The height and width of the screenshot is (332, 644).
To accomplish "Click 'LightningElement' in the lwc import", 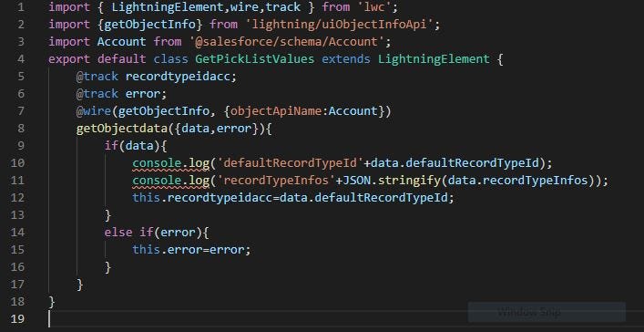I will click(x=168, y=7).
